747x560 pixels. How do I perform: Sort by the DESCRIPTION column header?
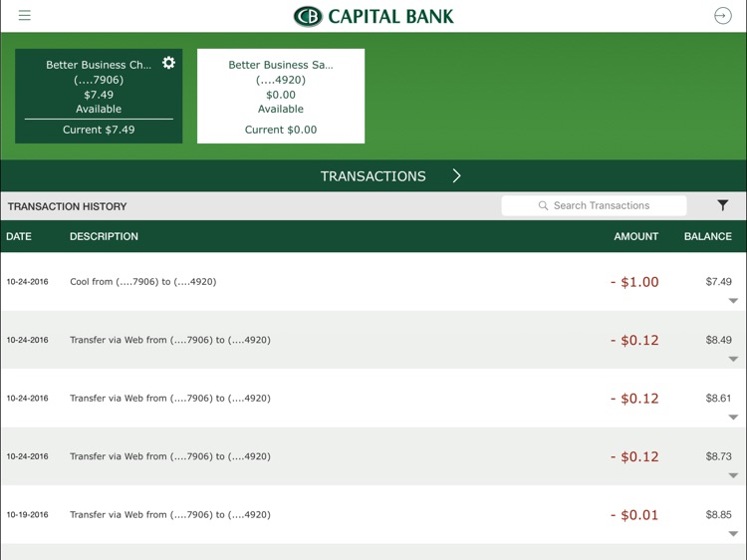tap(104, 236)
